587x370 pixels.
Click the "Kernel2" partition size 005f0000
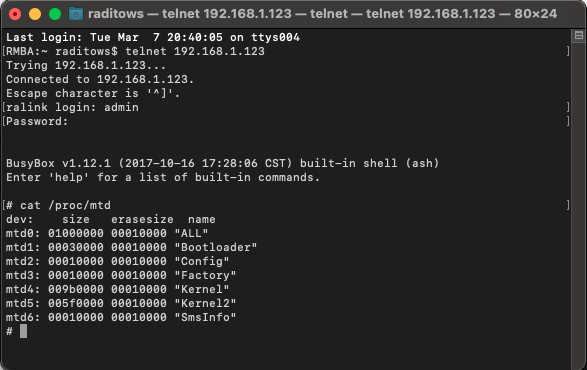coord(76,303)
